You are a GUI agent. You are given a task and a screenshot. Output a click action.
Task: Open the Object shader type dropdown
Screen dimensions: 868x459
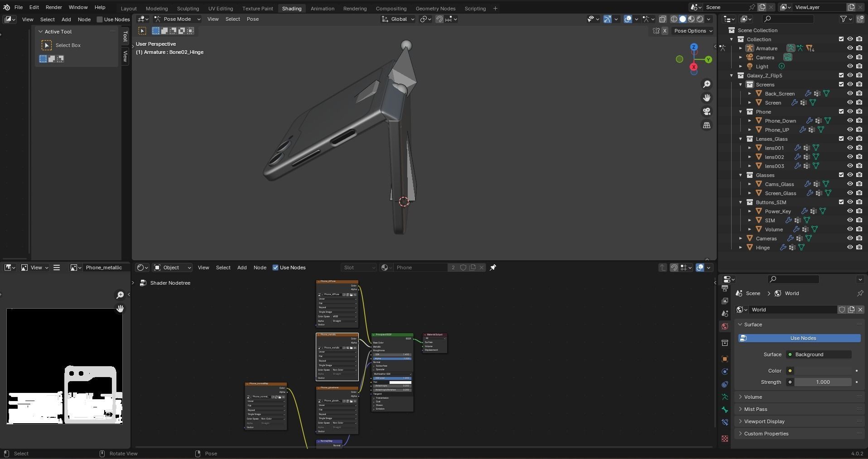(173, 268)
